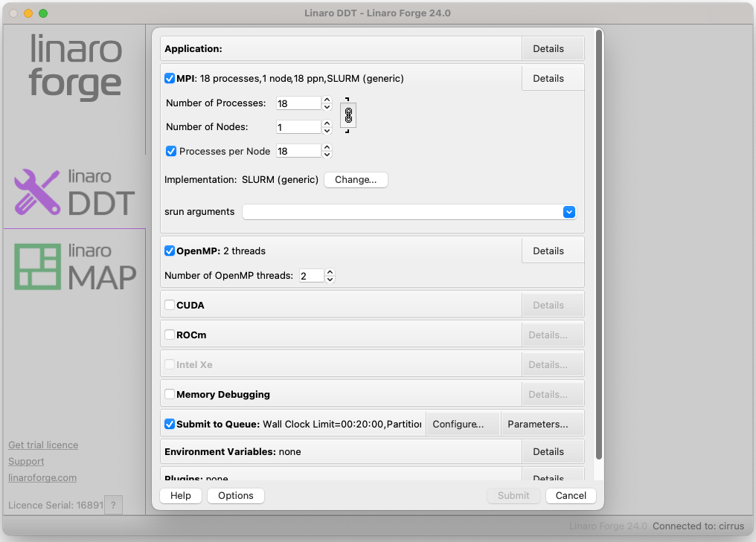The height and width of the screenshot is (542, 756).
Task: Decrease Number of Nodes with down arrow
Action: (327, 131)
